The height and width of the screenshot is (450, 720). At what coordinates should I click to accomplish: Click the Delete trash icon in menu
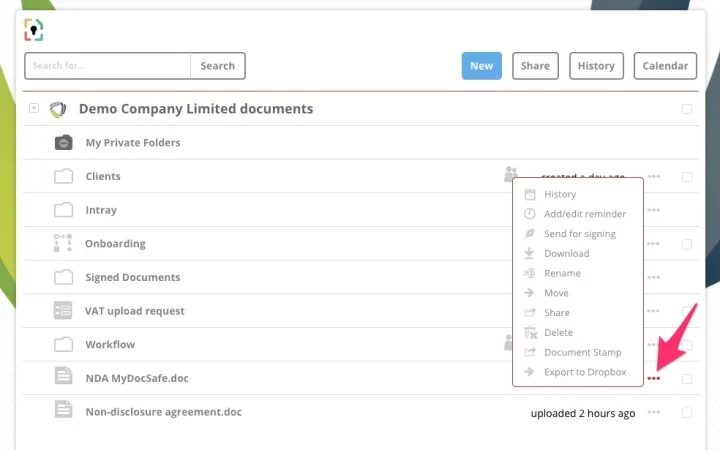point(531,332)
